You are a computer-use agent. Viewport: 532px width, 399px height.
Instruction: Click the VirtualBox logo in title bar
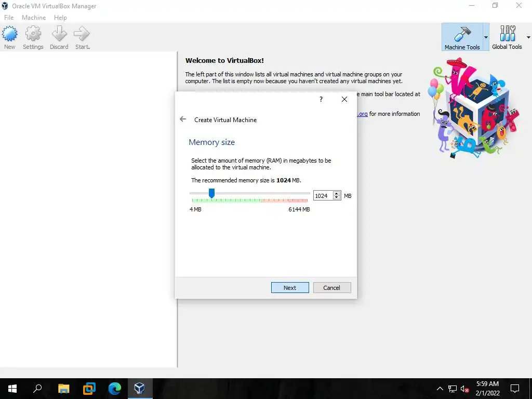pos(5,6)
